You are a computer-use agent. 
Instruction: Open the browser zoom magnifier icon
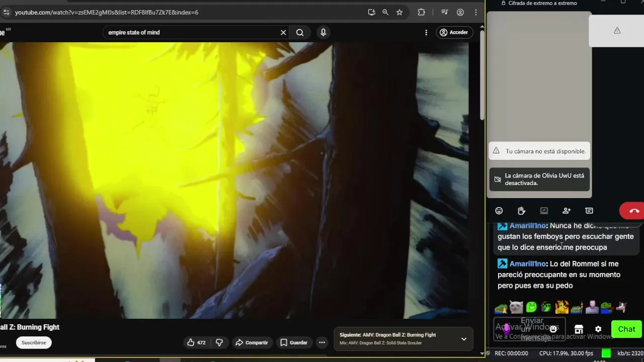385,12
